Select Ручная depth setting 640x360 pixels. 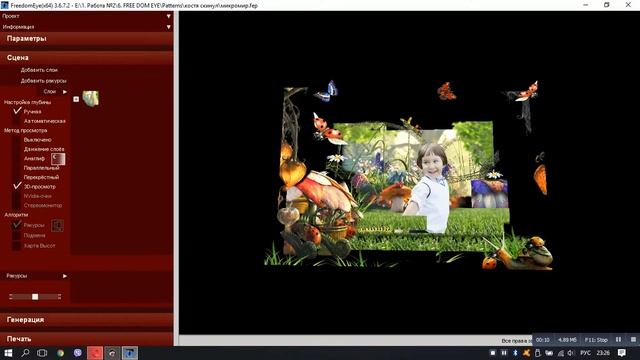click(x=32, y=111)
